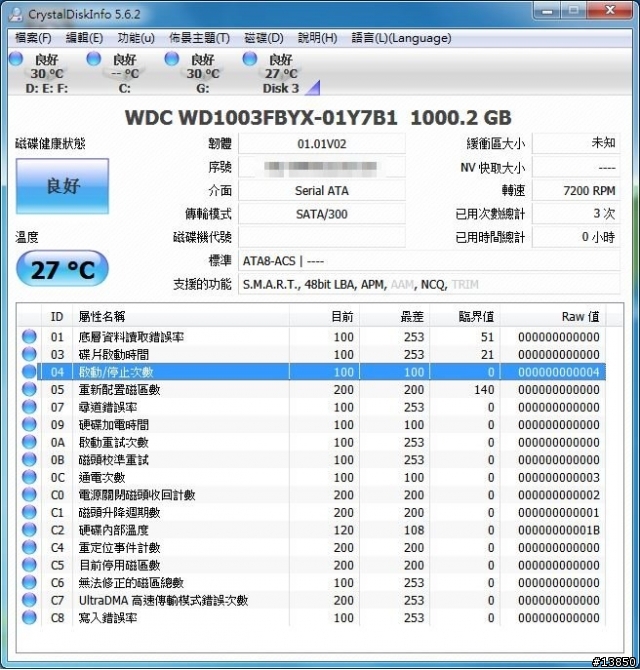Click the CrystalDiskInfo title bar app icon

[x=16, y=14]
